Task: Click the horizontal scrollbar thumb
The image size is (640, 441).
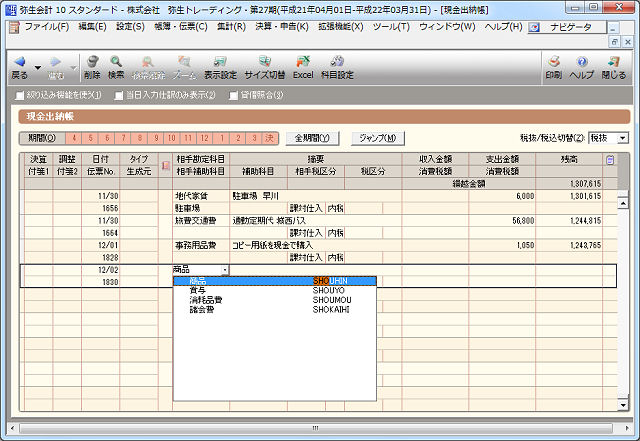Action: (x=316, y=428)
